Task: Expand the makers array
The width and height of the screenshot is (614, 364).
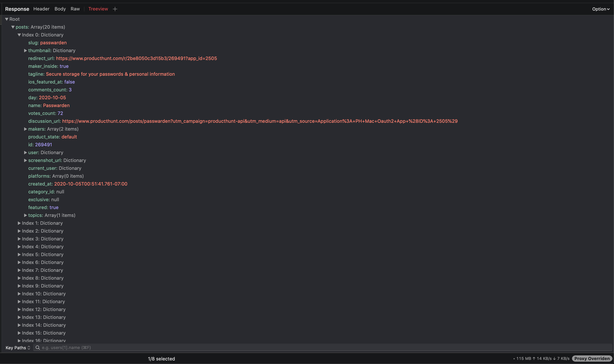Action: 25,129
